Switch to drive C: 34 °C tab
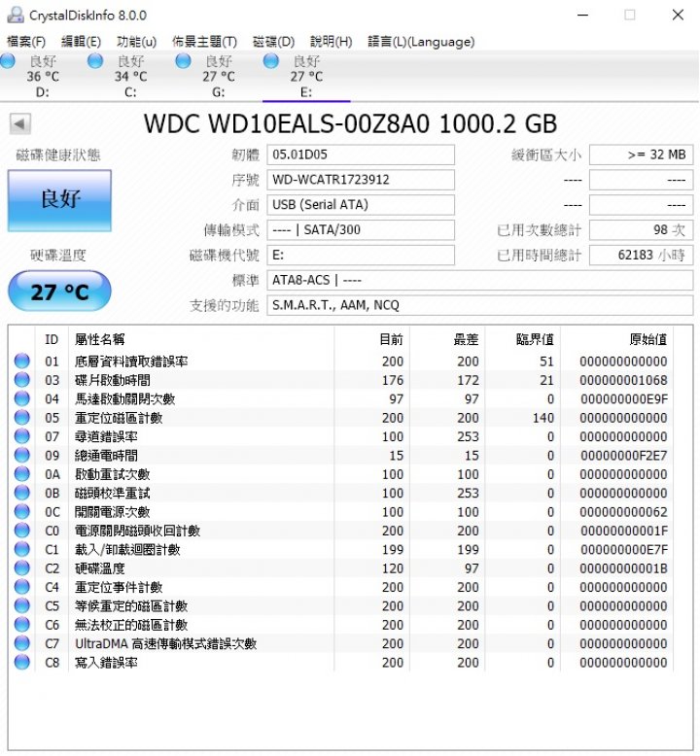Screen dimensions: 700x756 130,76
